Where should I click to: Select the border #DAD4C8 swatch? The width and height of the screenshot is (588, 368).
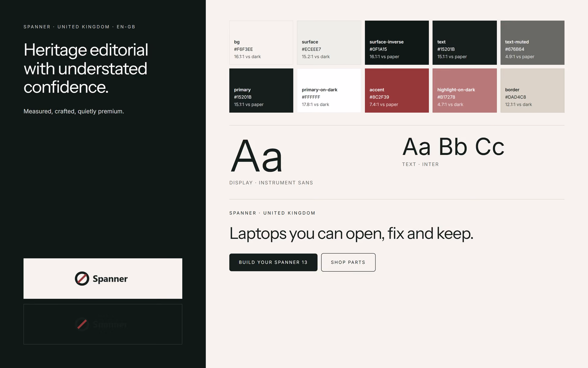[532, 90]
